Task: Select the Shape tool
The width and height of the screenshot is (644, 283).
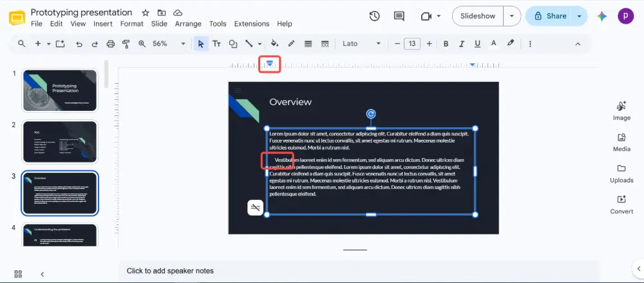Action: click(x=233, y=44)
